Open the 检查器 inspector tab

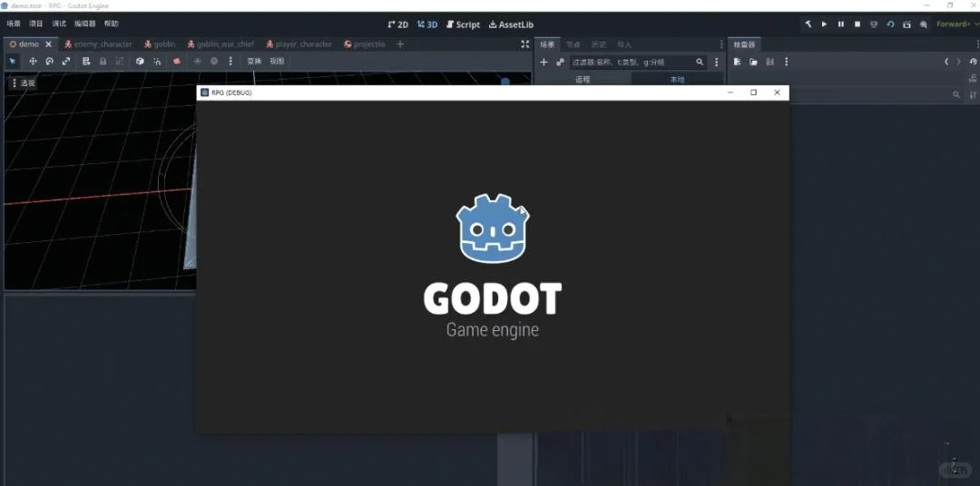point(744,44)
